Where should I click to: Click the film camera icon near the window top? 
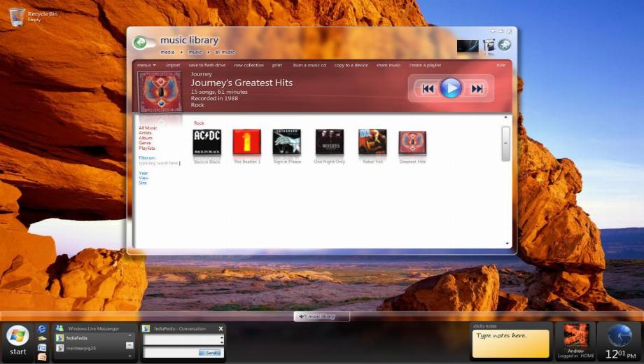pos(489,45)
